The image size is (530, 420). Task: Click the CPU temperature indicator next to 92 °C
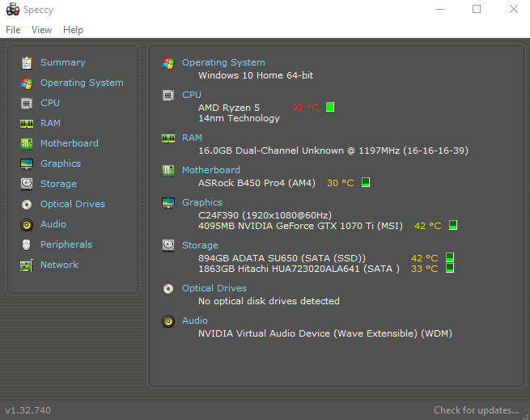pyautogui.click(x=330, y=107)
